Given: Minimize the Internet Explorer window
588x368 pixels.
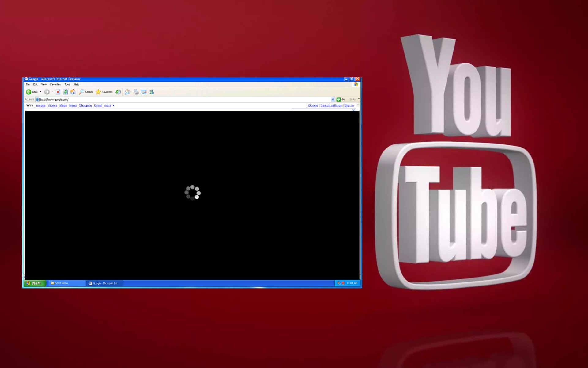Looking at the screenshot, I should point(346,79).
